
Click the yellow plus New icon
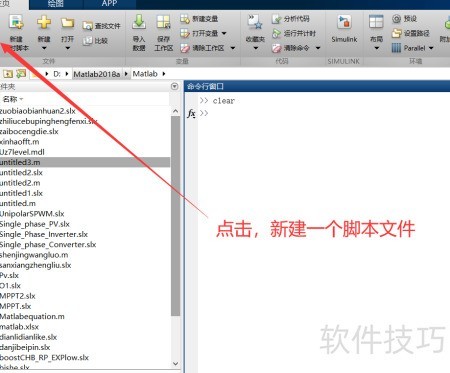44,23
